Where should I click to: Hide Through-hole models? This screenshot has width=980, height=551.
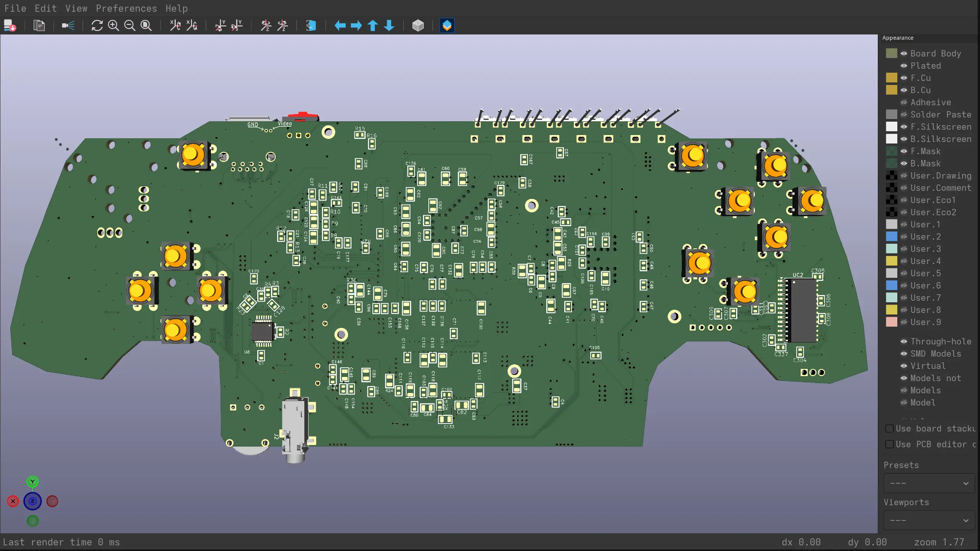[x=904, y=341]
